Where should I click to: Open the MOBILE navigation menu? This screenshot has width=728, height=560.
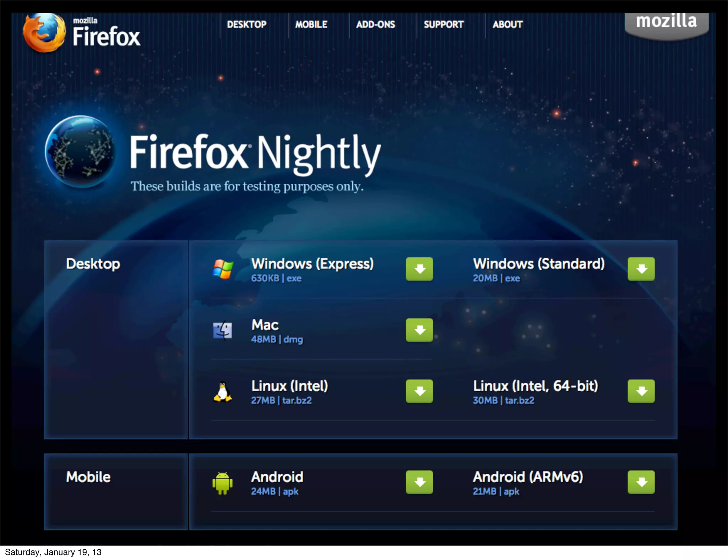tap(311, 24)
